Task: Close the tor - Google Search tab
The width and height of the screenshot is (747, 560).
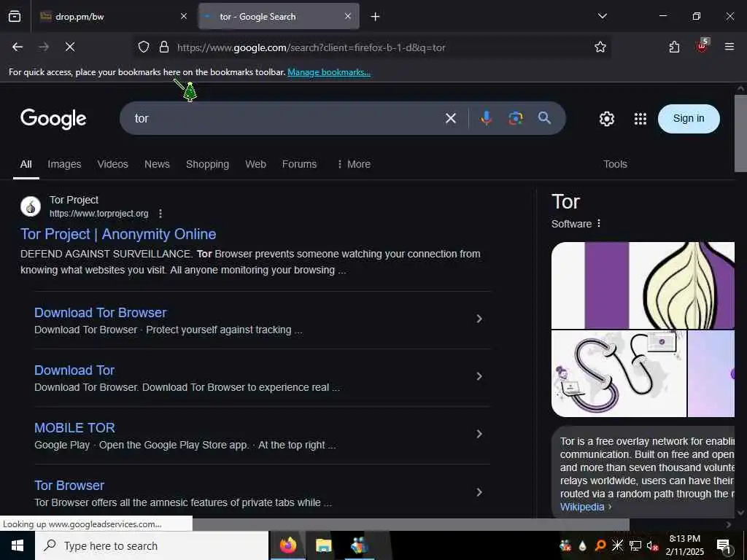Action: [348, 16]
